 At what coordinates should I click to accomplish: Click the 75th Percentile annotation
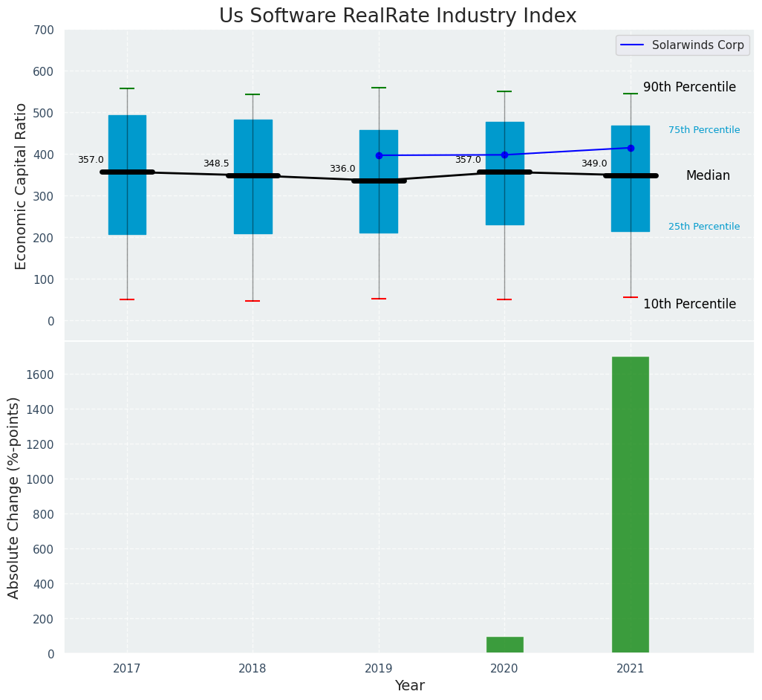tap(703, 130)
